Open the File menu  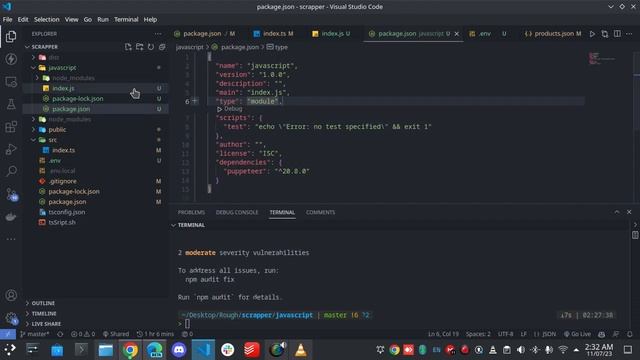pyautogui.click(x=7, y=19)
